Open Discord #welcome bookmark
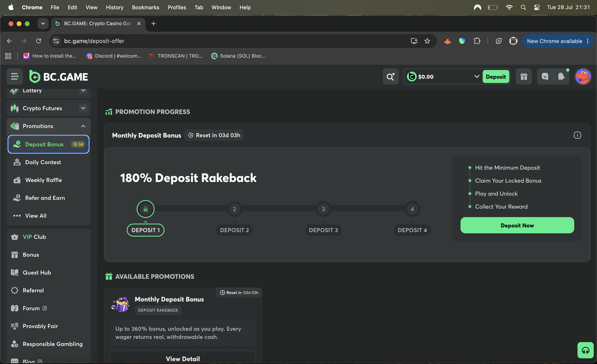This screenshot has width=597, height=364. click(114, 56)
